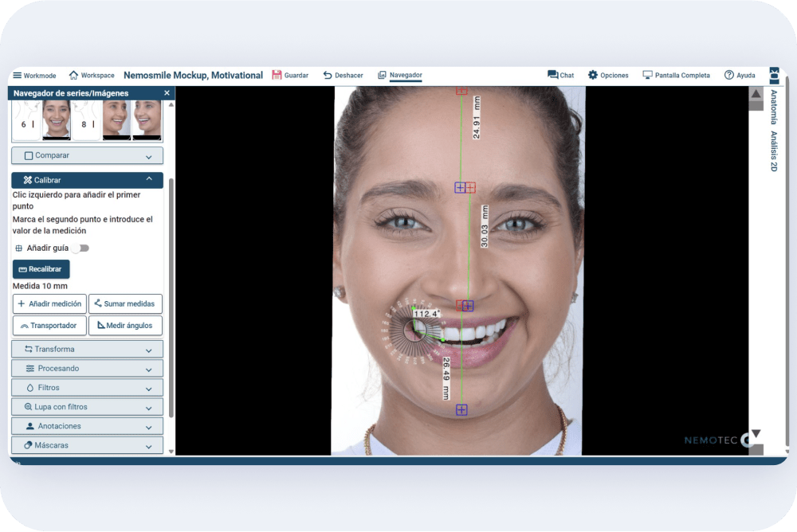Click the Sumar medidas button

(126, 304)
